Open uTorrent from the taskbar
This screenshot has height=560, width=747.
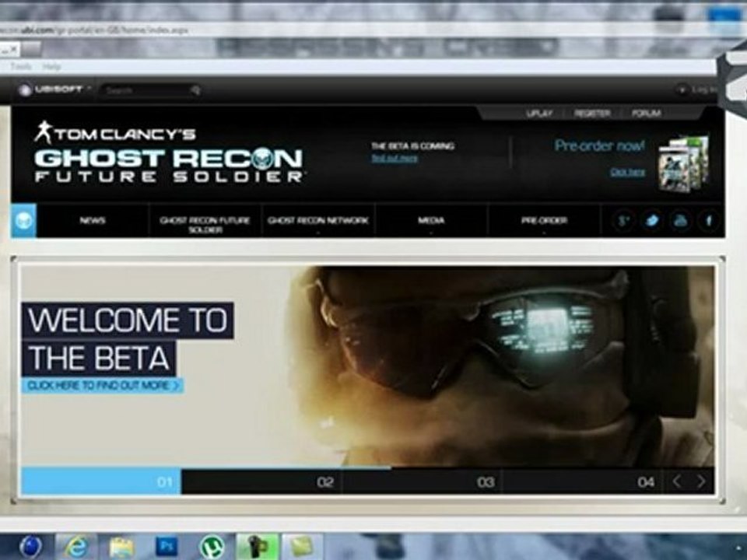tap(212, 547)
